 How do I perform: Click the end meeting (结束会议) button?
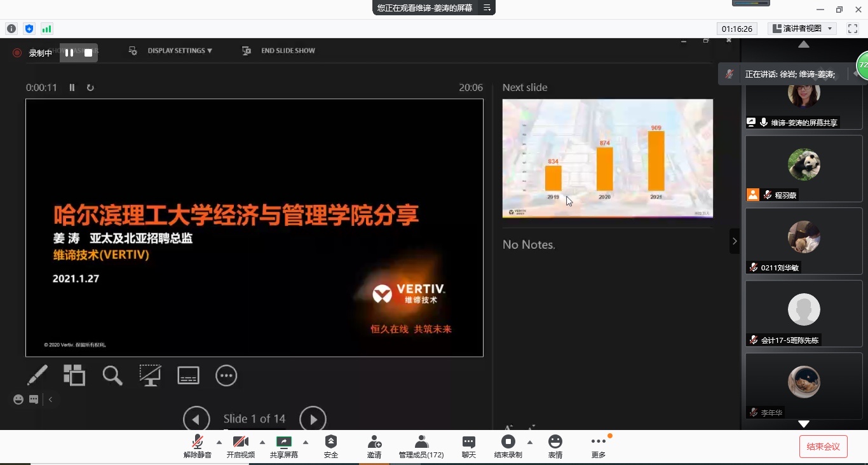823,447
